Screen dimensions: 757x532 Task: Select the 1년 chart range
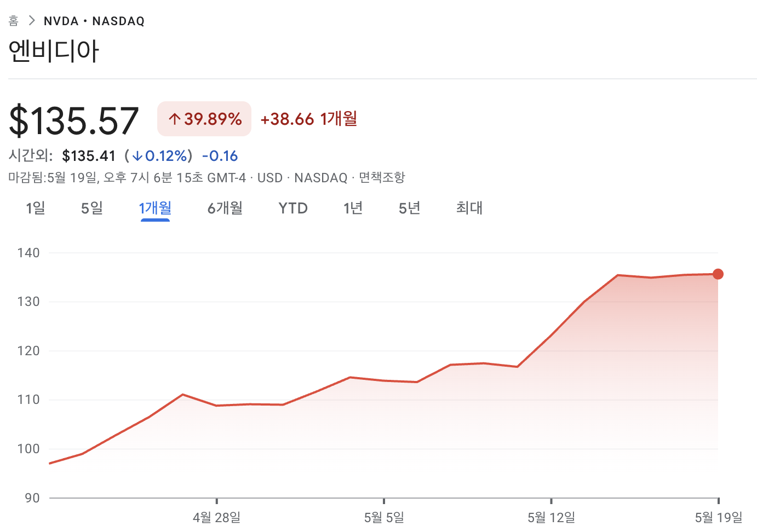pos(353,208)
